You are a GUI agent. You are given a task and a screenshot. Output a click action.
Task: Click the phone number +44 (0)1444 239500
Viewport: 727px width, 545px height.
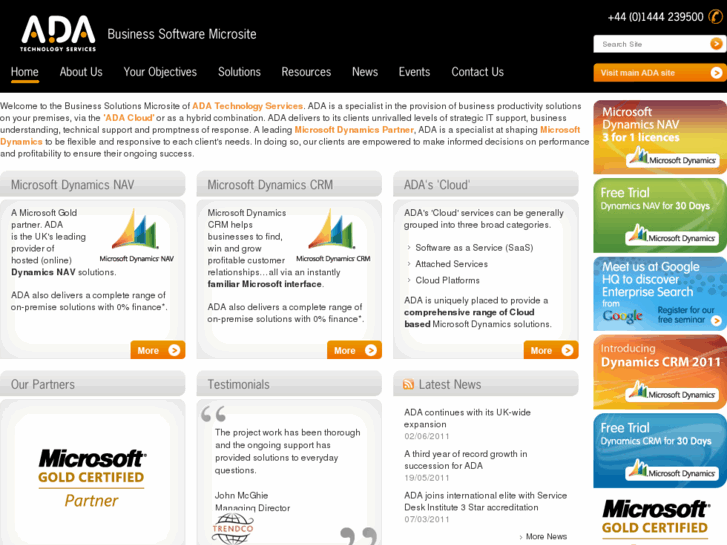(656, 17)
